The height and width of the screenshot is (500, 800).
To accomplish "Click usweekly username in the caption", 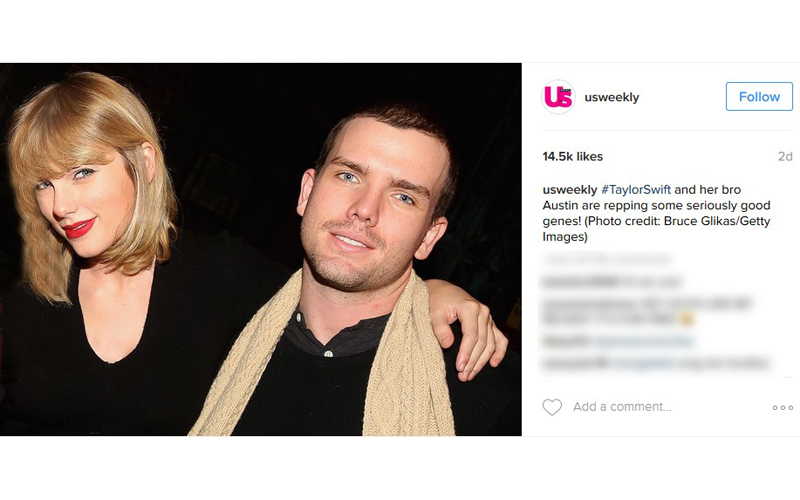I will 569,190.
